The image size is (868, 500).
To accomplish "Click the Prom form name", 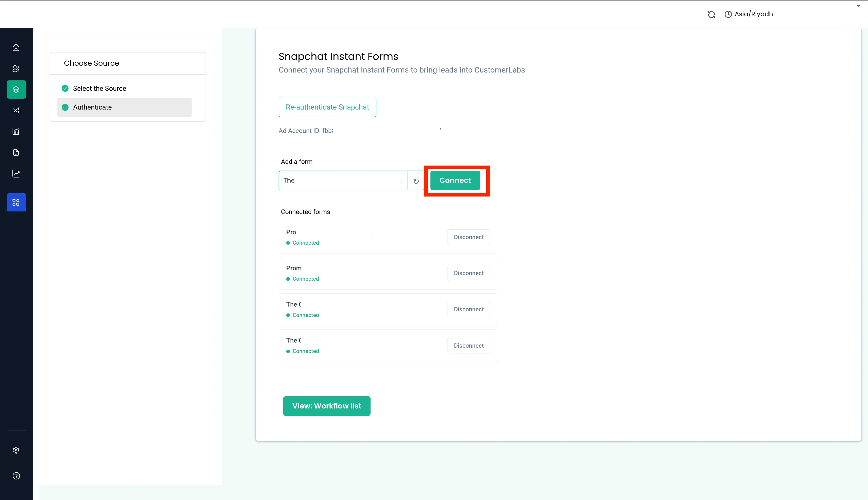I will (294, 268).
